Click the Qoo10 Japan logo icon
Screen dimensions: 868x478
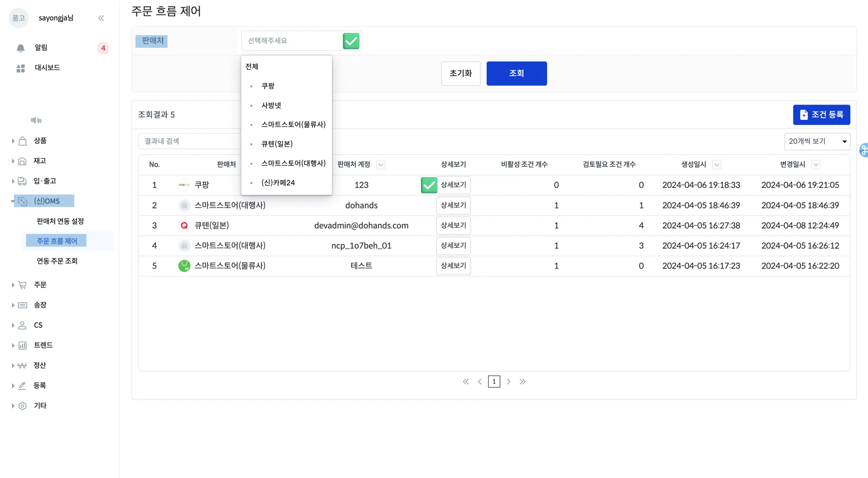point(184,226)
